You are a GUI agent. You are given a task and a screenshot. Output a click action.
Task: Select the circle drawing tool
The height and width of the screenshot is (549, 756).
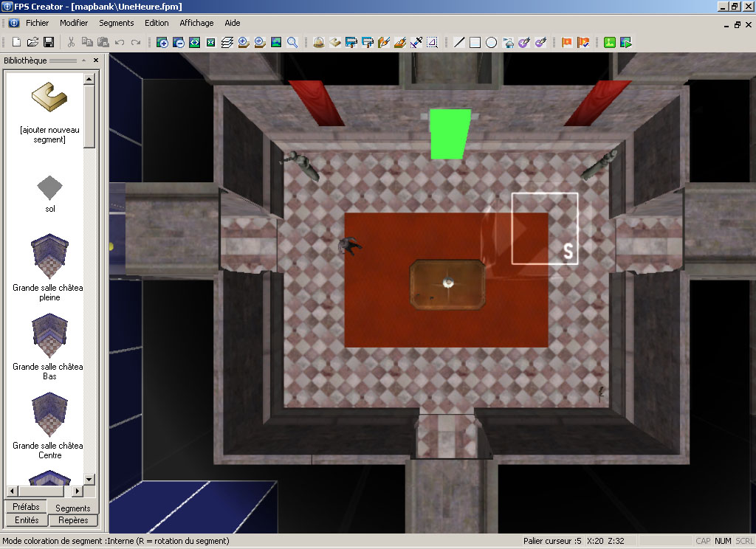[491, 42]
